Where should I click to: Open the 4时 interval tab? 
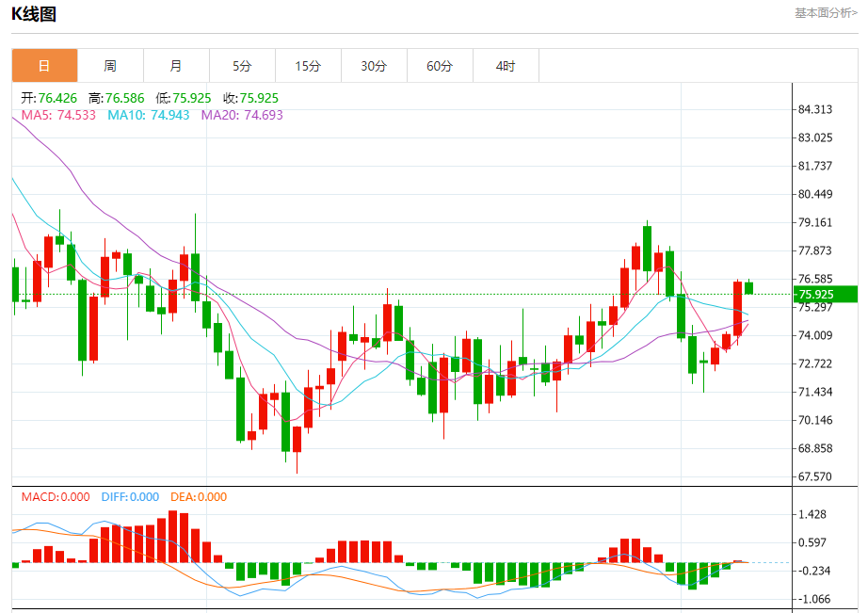coord(506,66)
